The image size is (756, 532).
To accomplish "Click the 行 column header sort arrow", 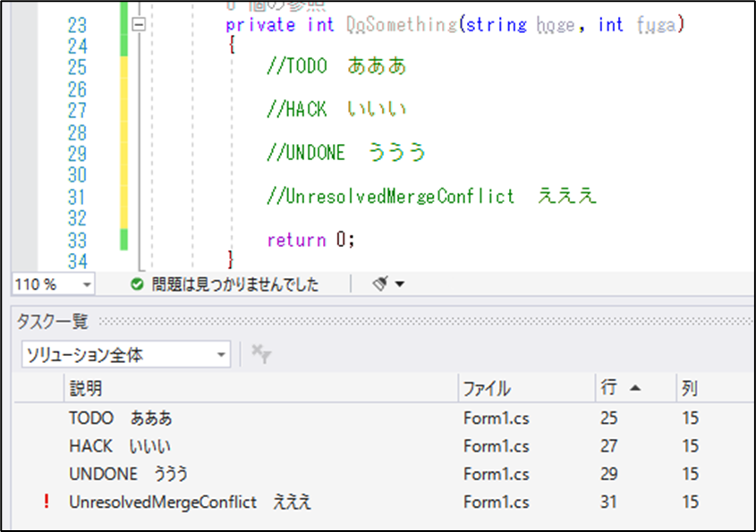I will coord(635,388).
